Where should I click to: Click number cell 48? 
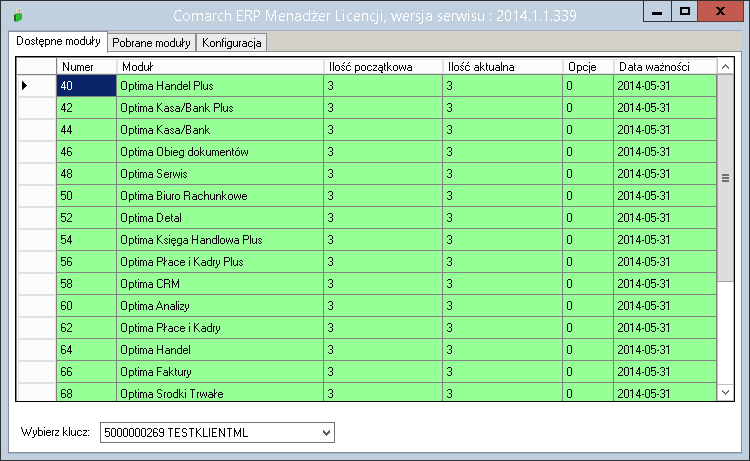point(87,174)
